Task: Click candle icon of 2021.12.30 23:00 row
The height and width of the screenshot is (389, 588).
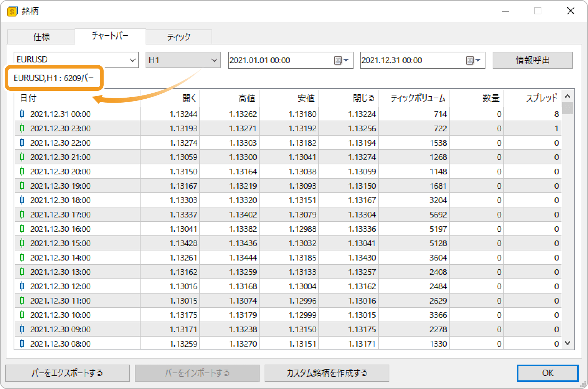Action: point(22,128)
